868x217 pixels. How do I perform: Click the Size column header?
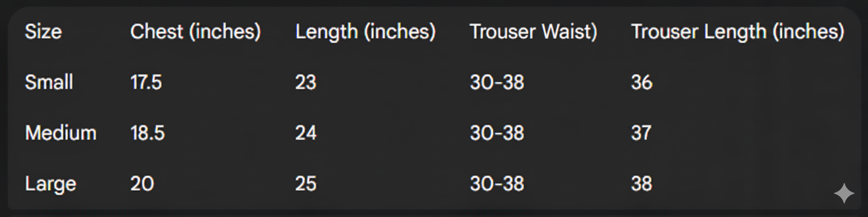(x=43, y=32)
